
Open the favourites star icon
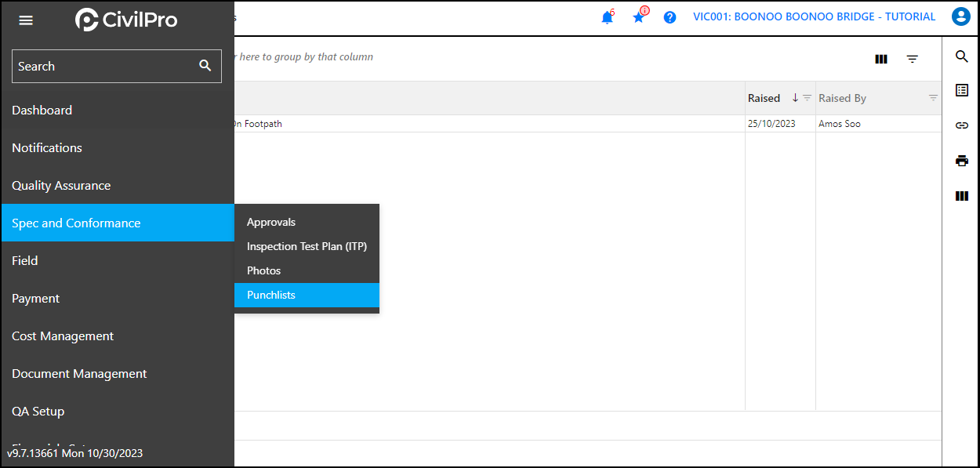[x=638, y=17]
